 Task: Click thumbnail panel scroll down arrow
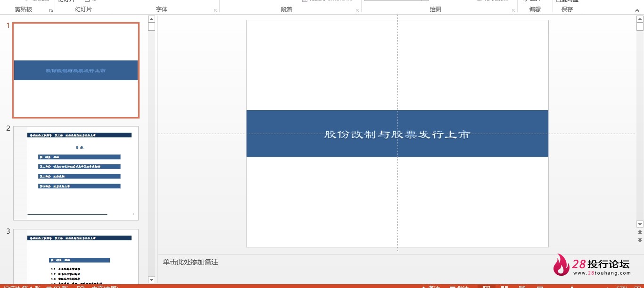(151, 280)
